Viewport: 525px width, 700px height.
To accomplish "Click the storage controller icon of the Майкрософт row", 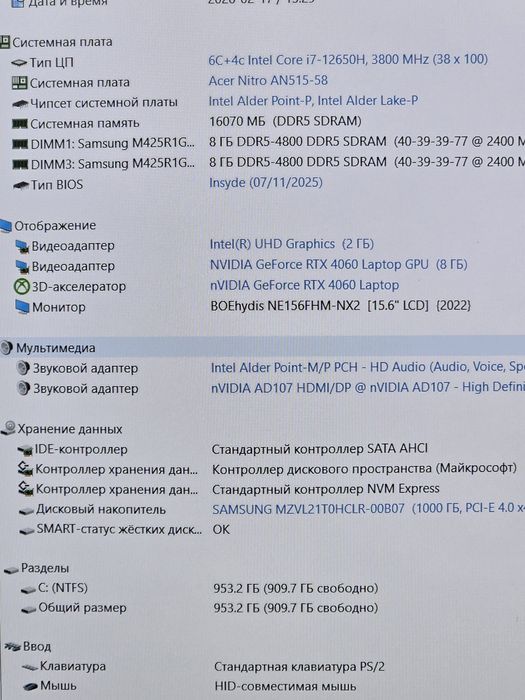I will (x=25, y=469).
